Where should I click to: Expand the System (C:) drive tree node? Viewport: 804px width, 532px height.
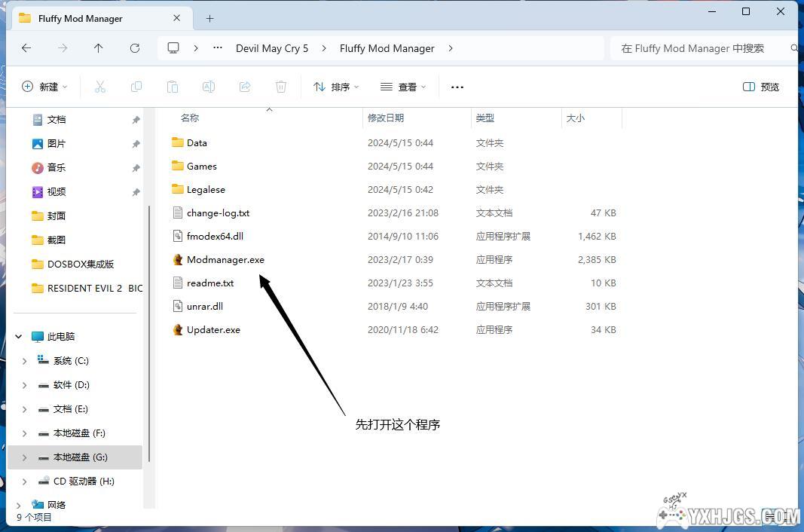(24, 361)
